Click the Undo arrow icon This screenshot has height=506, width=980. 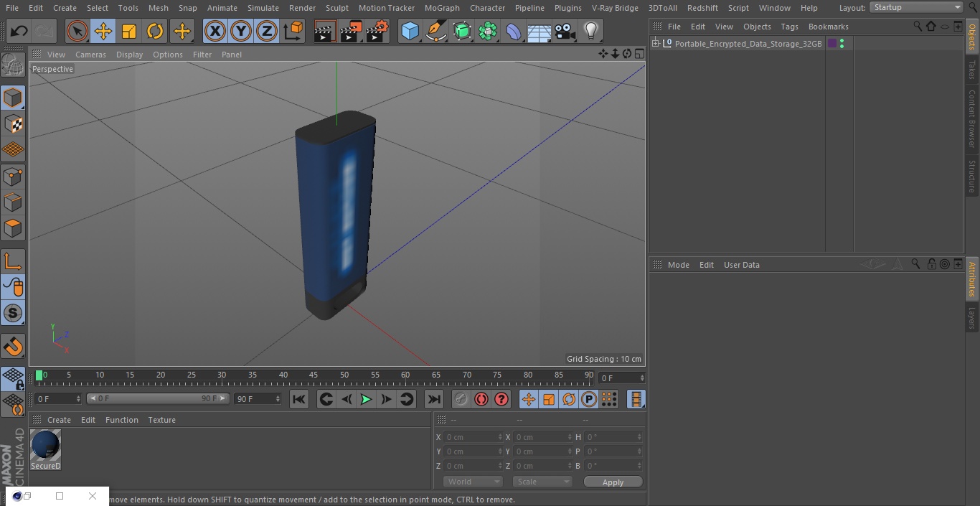coord(19,31)
